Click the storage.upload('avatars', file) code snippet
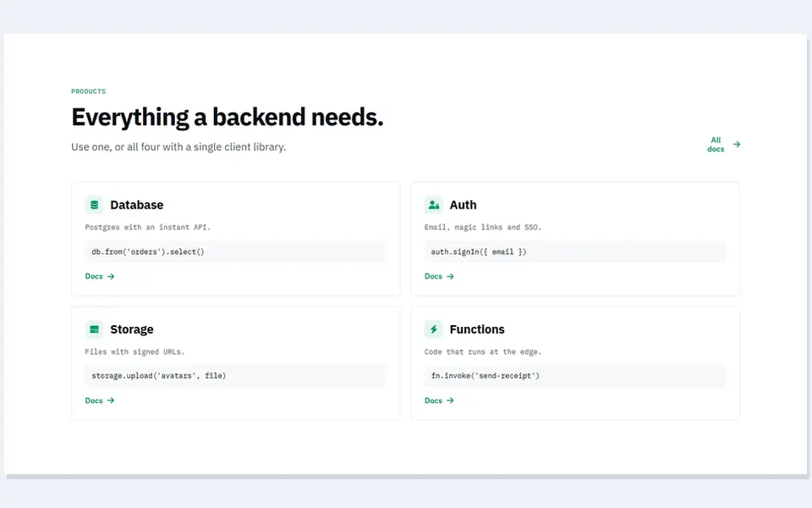The image size is (812, 508). click(236, 376)
